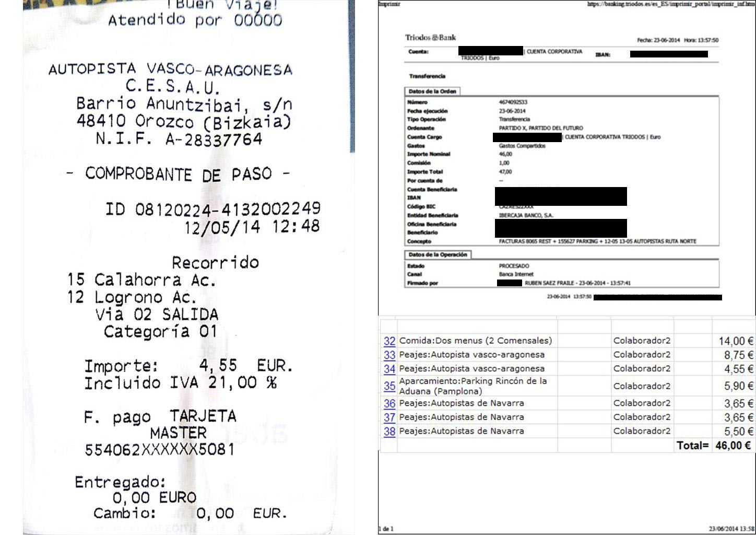The image size is (756, 535).
Task: Select row 36's "Peajes:Autopistas de Navarra" description
Action: pyautogui.click(x=462, y=403)
